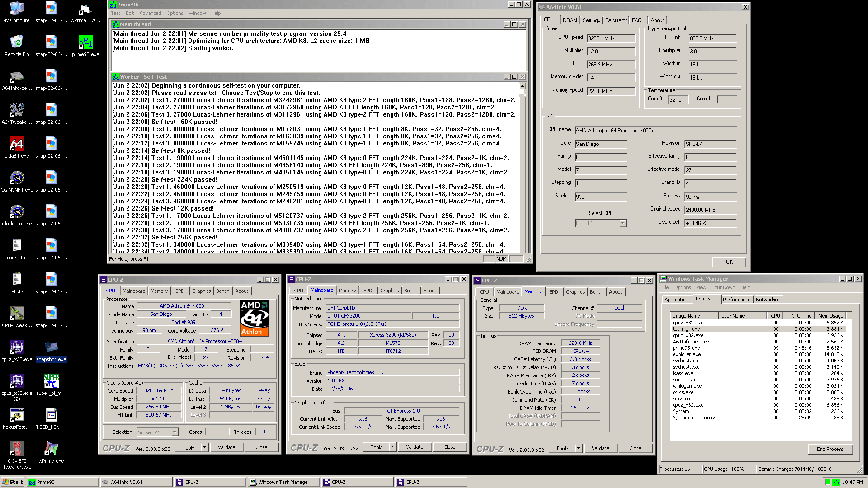Switch to DRAM tab in A64Info

click(570, 20)
